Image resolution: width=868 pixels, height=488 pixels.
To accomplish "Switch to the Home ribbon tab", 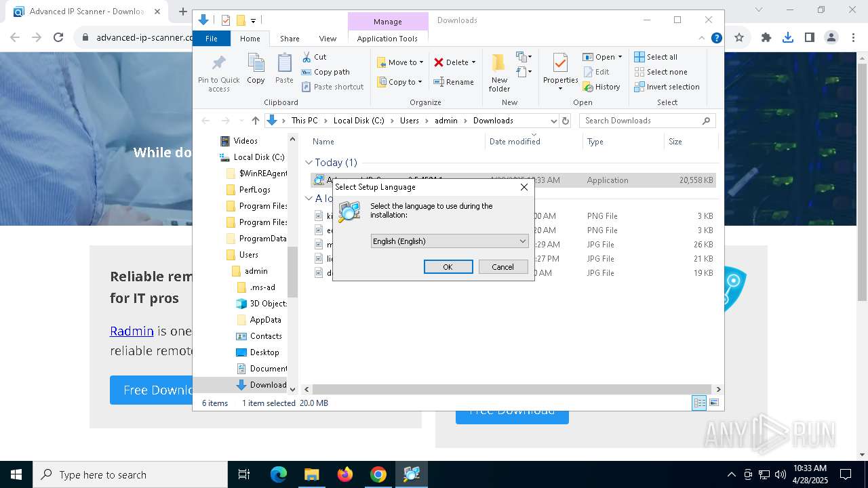I will [x=250, y=39].
